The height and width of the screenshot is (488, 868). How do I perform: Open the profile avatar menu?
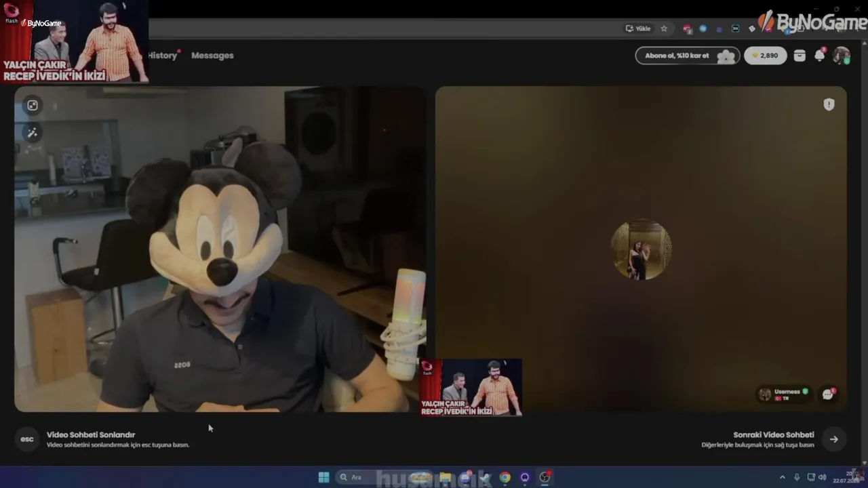[842, 56]
